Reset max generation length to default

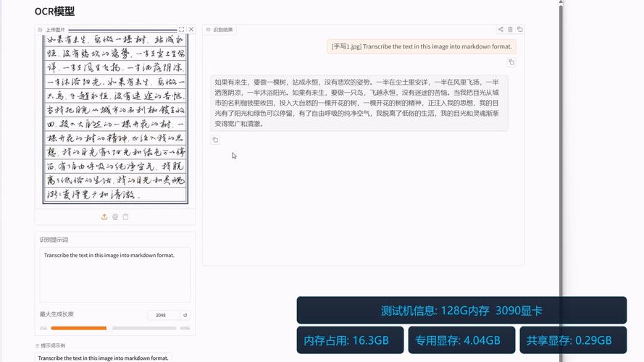pyautogui.click(x=185, y=315)
